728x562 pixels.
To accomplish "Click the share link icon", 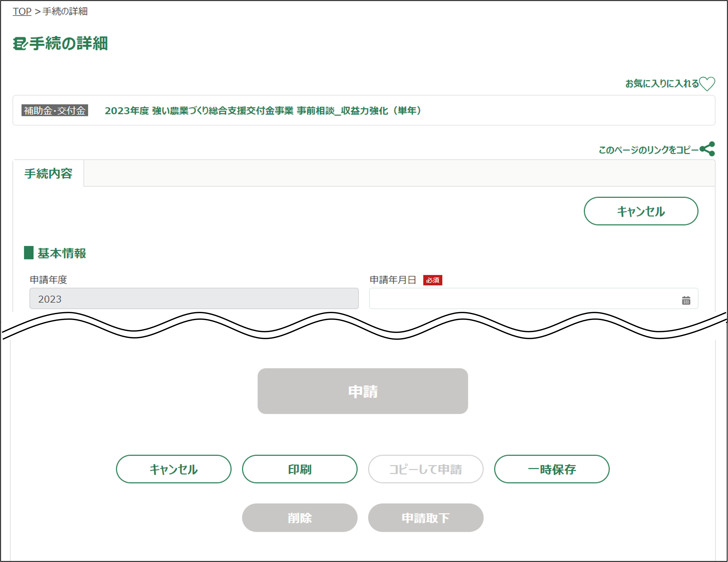I will (x=707, y=149).
